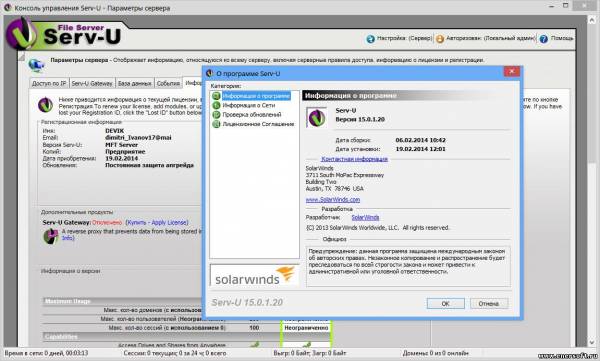600x361 pixels.
Task: Select 'Проверка обновлений' category icon
Action: pyautogui.click(x=216, y=114)
